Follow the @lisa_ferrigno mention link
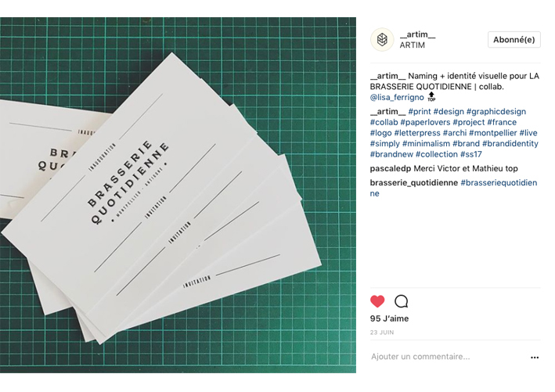Screen dimensions: 555x392 [x=397, y=97]
